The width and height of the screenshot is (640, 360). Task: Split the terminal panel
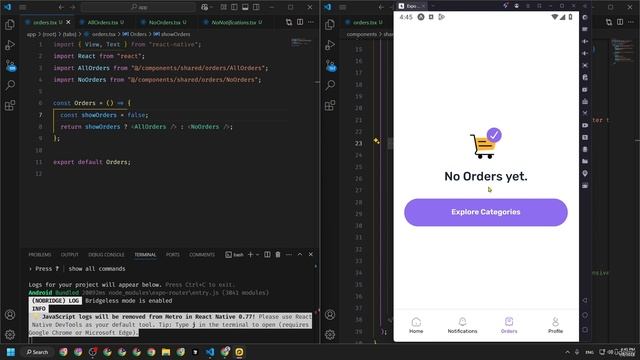click(267, 254)
